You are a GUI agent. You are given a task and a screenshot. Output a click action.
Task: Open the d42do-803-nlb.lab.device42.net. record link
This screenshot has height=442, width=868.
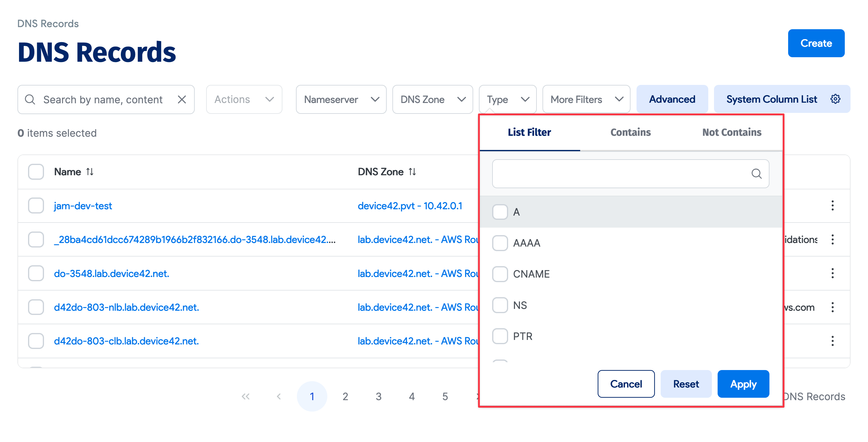[x=126, y=307]
